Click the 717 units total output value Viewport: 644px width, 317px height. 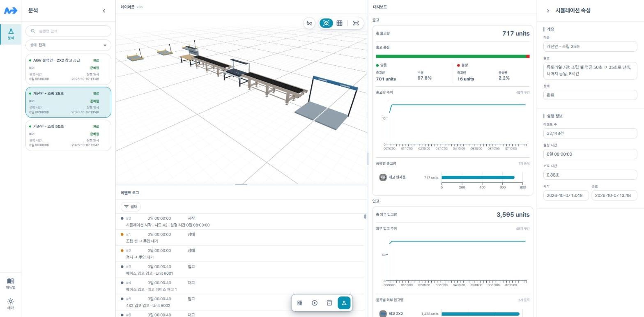pyautogui.click(x=516, y=34)
